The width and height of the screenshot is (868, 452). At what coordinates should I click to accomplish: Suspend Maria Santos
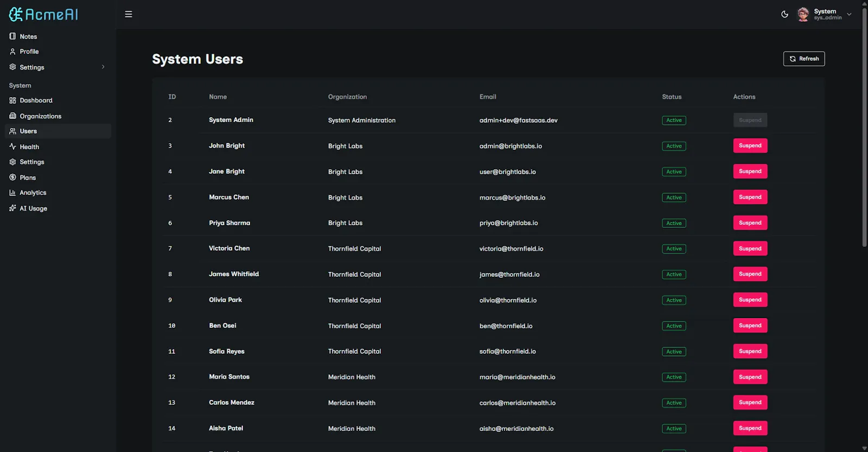click(x=750, y=377)
